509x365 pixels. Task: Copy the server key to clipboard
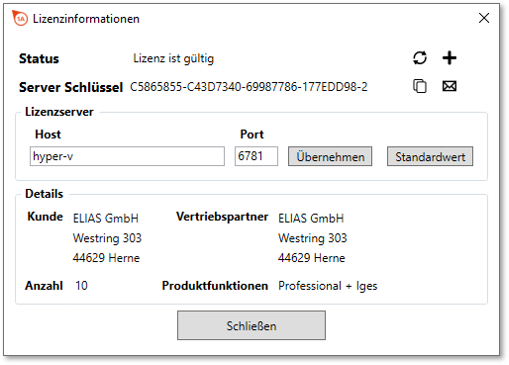click(x=420, y=86)
